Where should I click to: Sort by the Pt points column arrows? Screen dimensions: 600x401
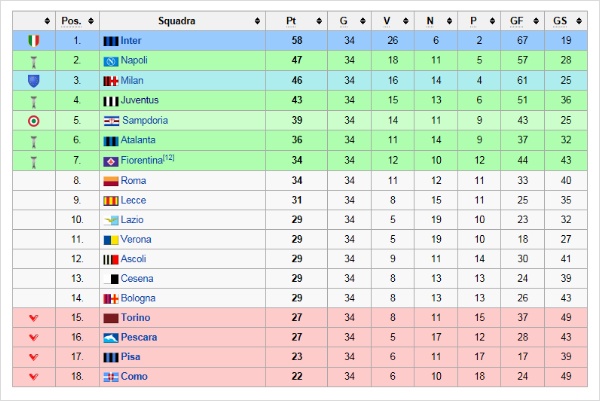[319, 21]
